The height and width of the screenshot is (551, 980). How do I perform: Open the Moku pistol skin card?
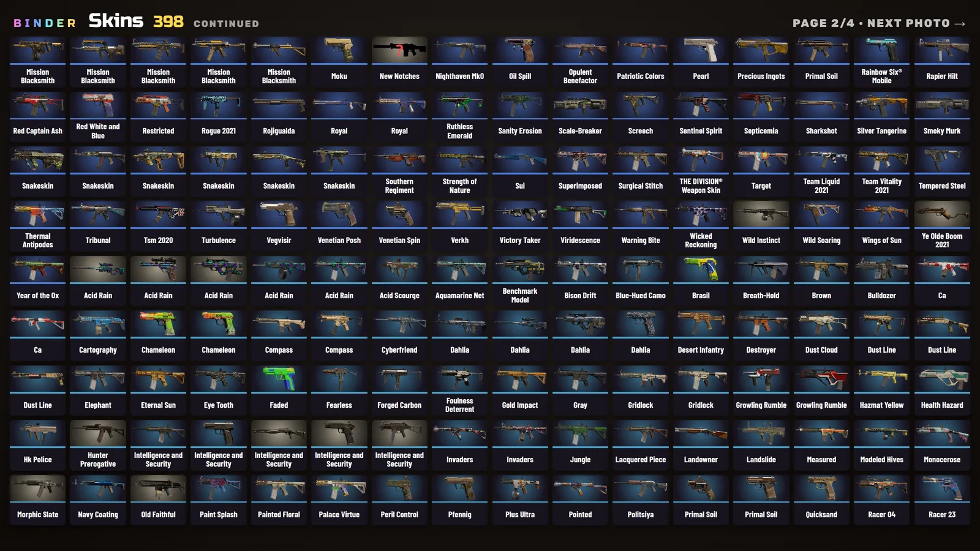(339, 63)
